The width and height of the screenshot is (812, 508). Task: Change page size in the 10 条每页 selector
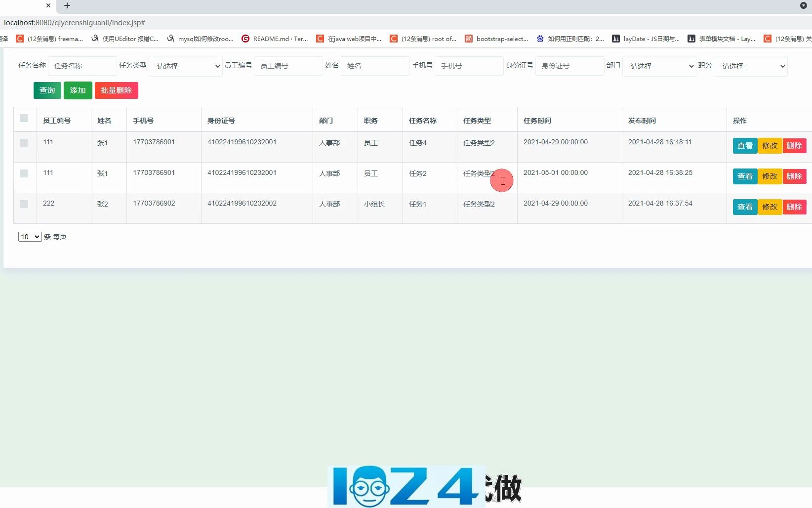[29, 237]
